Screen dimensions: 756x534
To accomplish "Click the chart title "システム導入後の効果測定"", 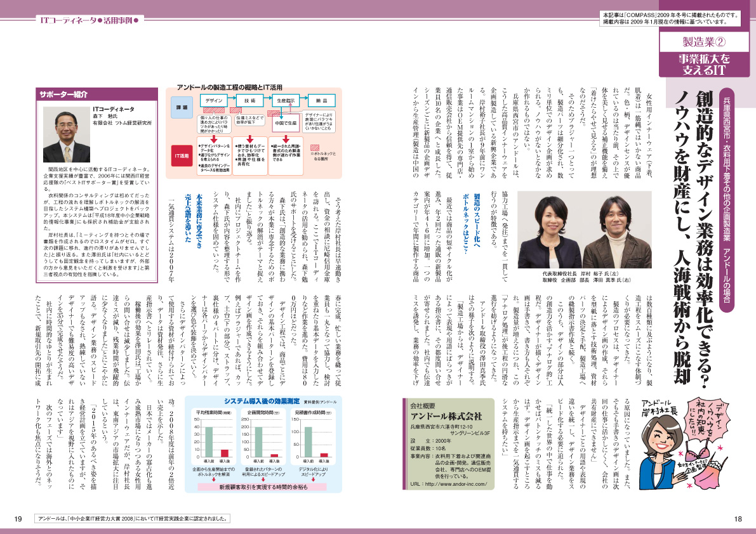I will coord(262,401).
